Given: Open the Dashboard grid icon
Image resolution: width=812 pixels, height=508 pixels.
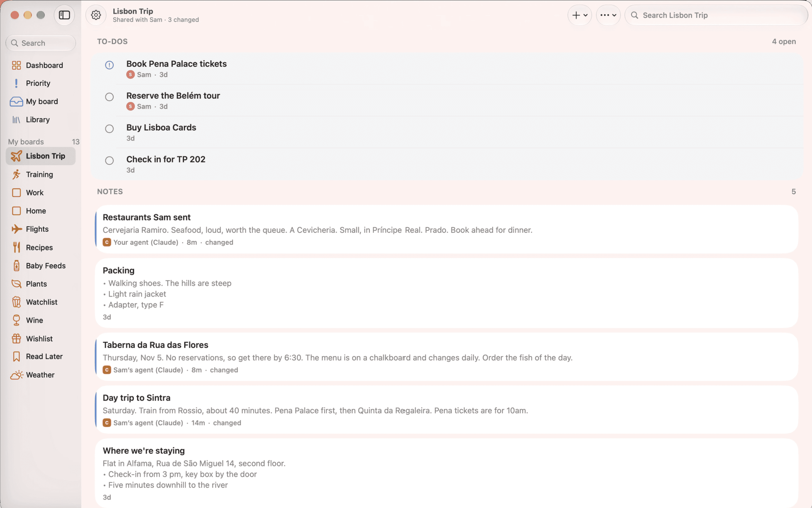Looking at the screenshot, I should coord(16,65).
